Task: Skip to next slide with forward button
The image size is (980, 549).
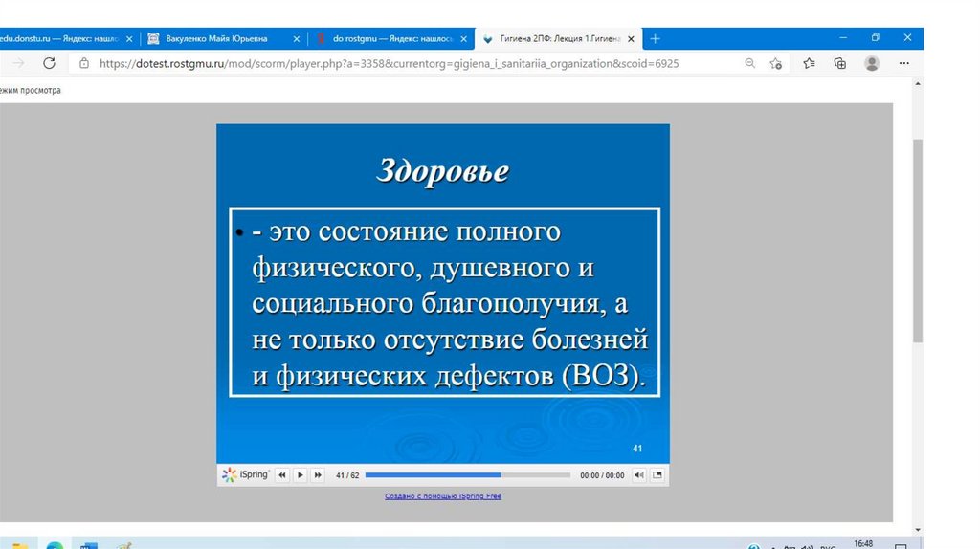Action: click(317, 474)
